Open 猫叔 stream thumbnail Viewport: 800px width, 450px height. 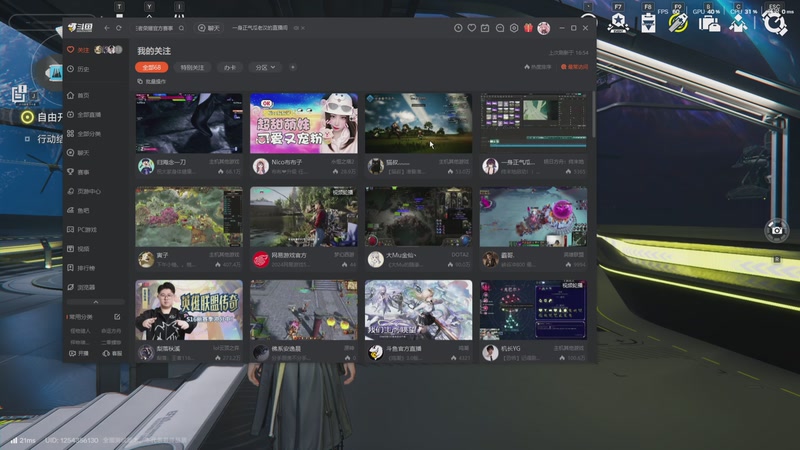418,123
